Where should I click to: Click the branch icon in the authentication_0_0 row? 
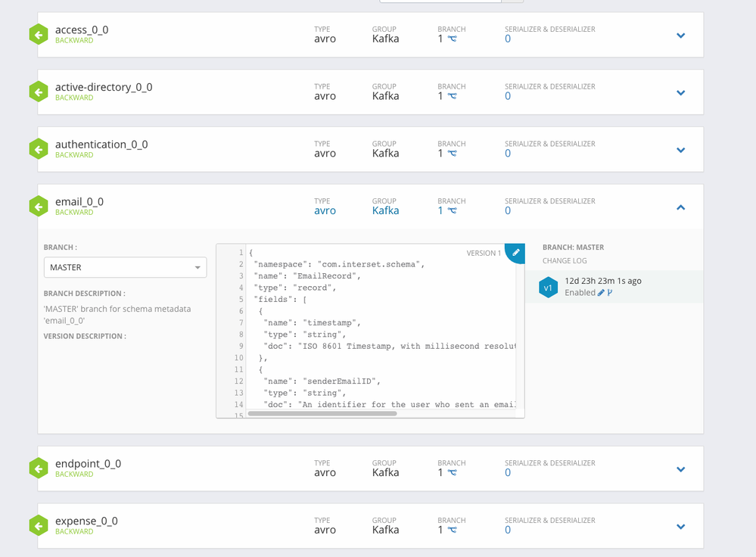(452, 154)
